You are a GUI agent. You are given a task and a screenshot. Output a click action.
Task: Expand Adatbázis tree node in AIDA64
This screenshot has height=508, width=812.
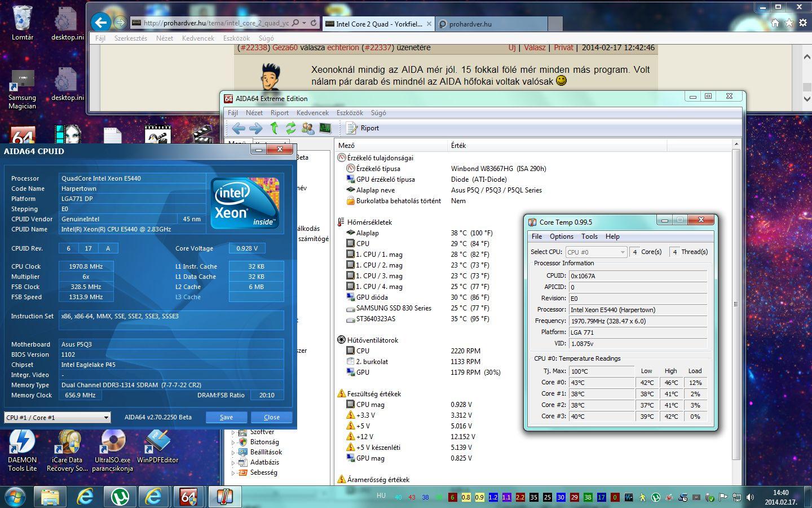tap(233, 462)
